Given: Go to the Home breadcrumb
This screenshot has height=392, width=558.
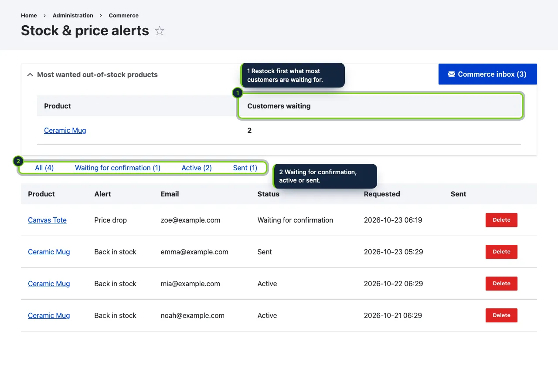Looking at the screenshot, I should click(29, 15).
